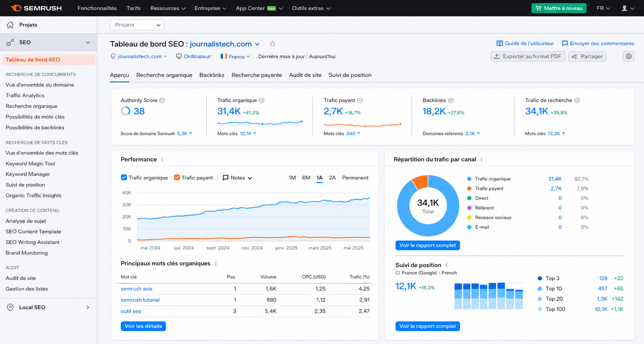Switch to Backlinks tab
Viewport: 644px width, 344px height.
coord(212,75)
